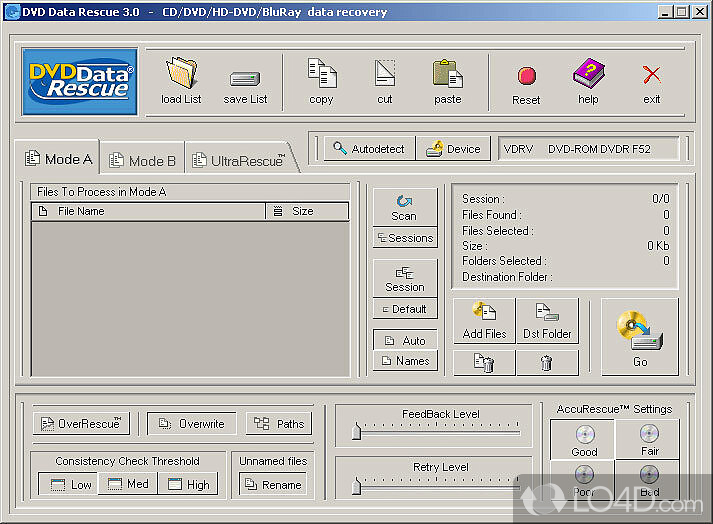Adjust the FeedBack Level slider

coord(356,433)
